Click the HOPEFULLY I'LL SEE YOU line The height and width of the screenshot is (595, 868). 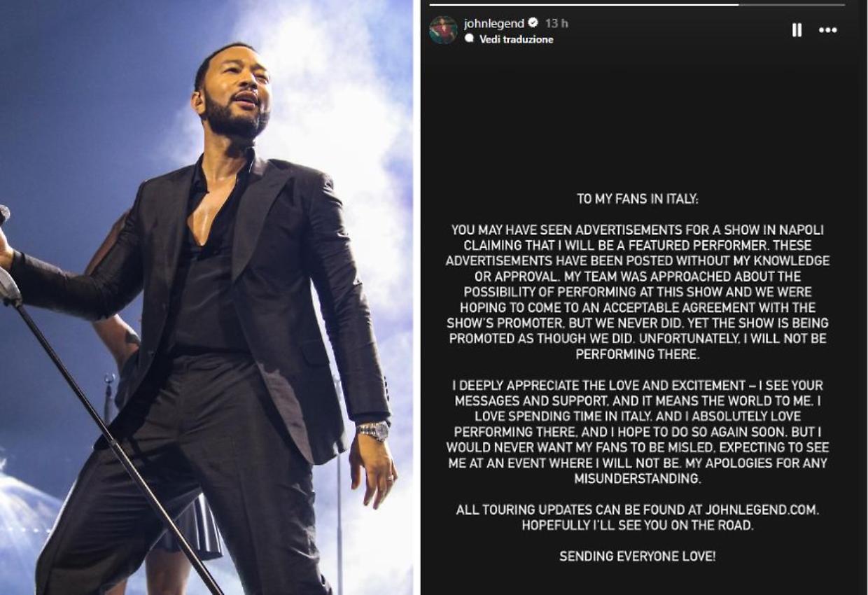pos(638,525)
